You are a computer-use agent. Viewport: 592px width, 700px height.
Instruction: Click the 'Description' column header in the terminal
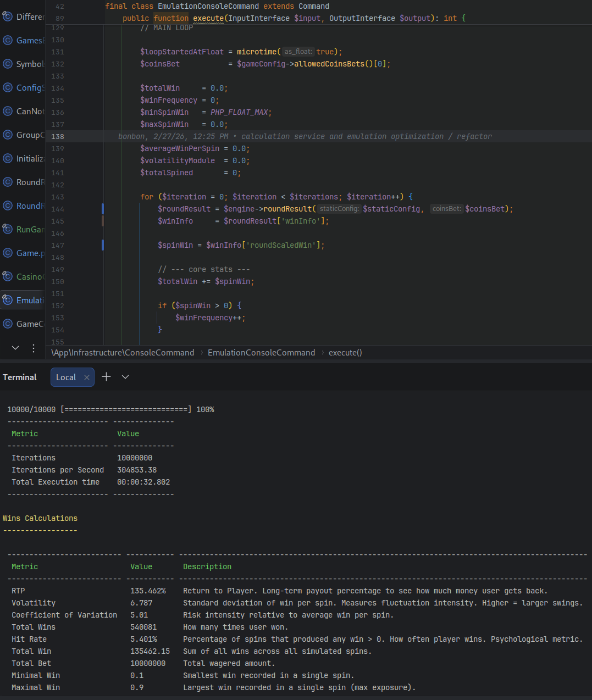[207, 566]
